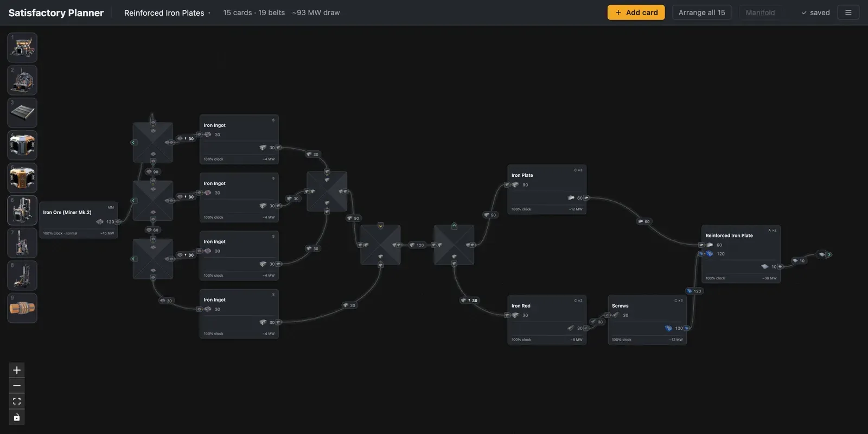The width and height of the screenshot is (868, 434).
Task: Click the Screws card's 120 output port
Action: [x=687, y=328]
